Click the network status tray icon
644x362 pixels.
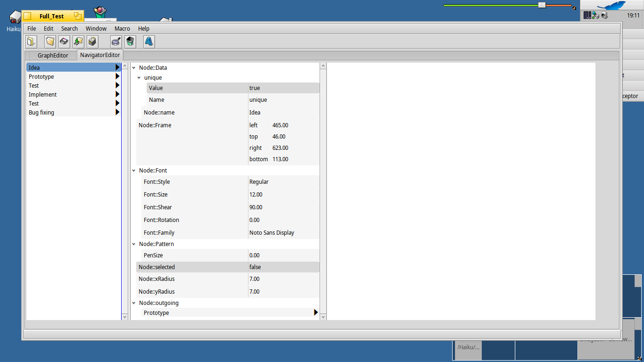595,16
